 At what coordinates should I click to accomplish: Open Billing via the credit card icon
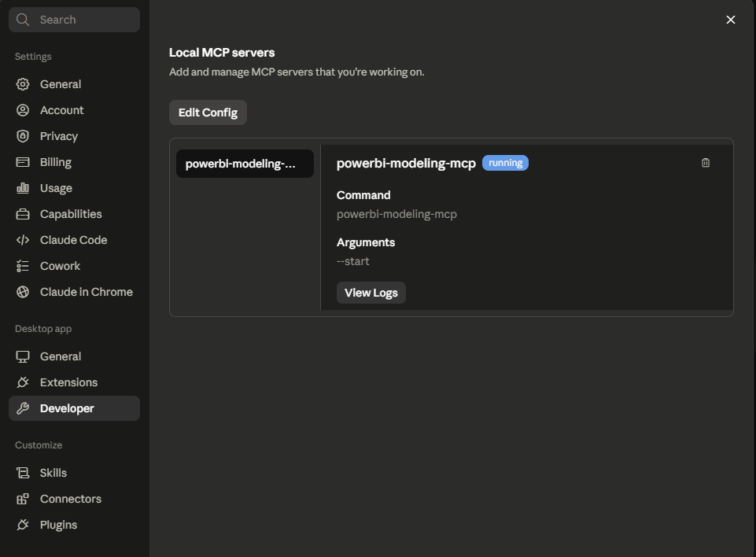click(23, 162)
